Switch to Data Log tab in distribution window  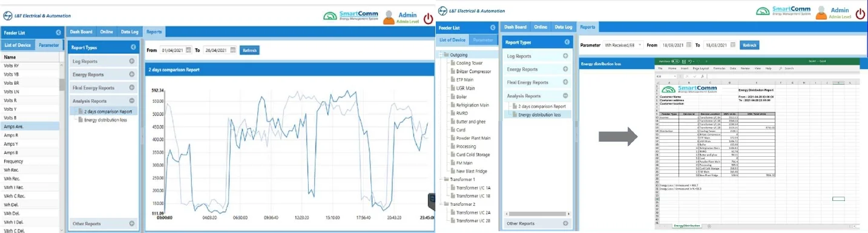coord(564,27)
